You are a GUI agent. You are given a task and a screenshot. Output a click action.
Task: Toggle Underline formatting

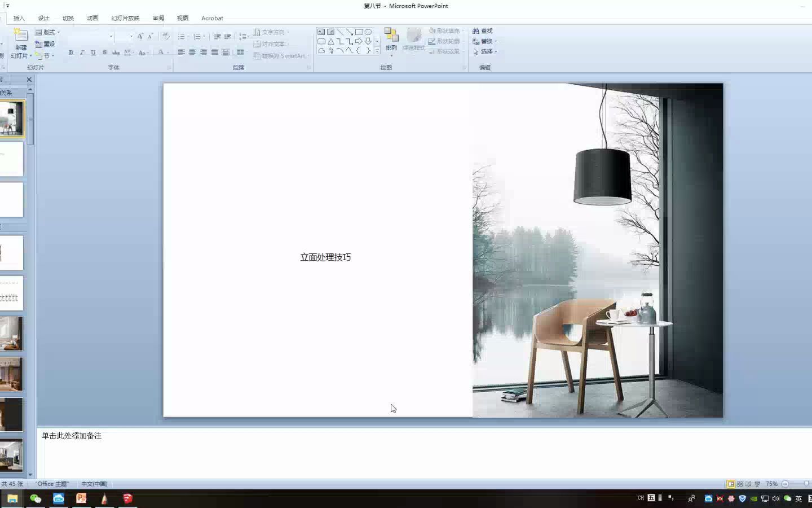click(93, 52)
